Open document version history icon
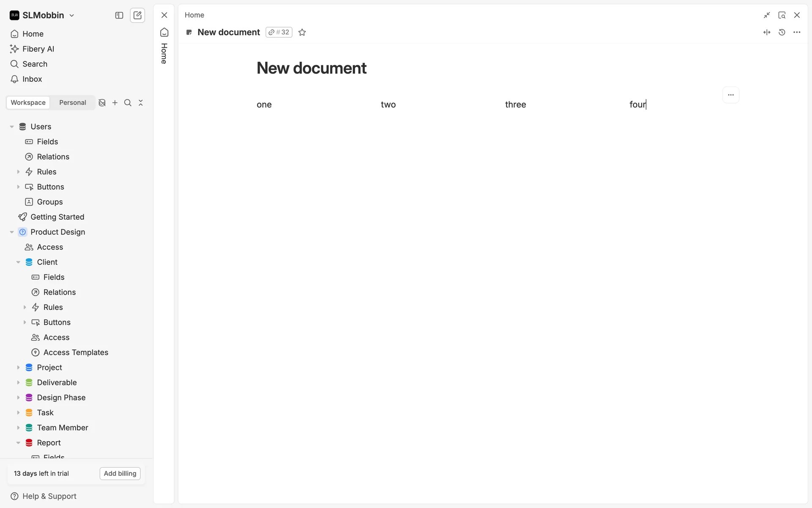Screen dimensions: 812x508 (782, 32)
